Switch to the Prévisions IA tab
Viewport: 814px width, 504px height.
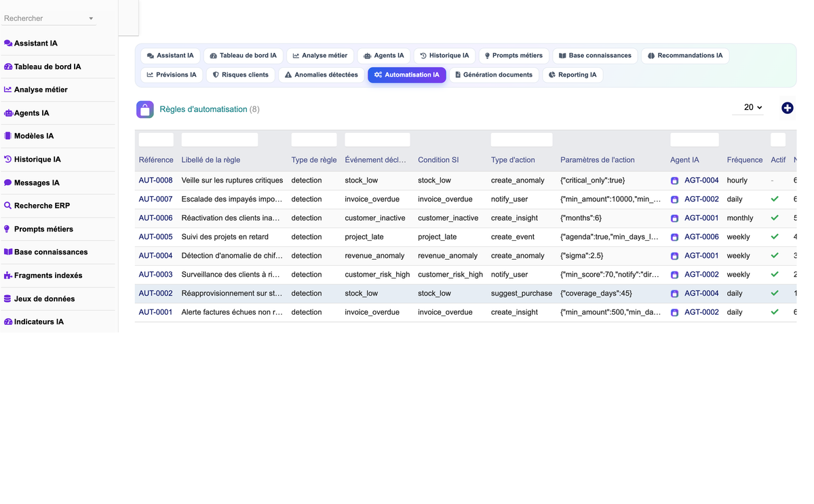[x=172, y=75]
